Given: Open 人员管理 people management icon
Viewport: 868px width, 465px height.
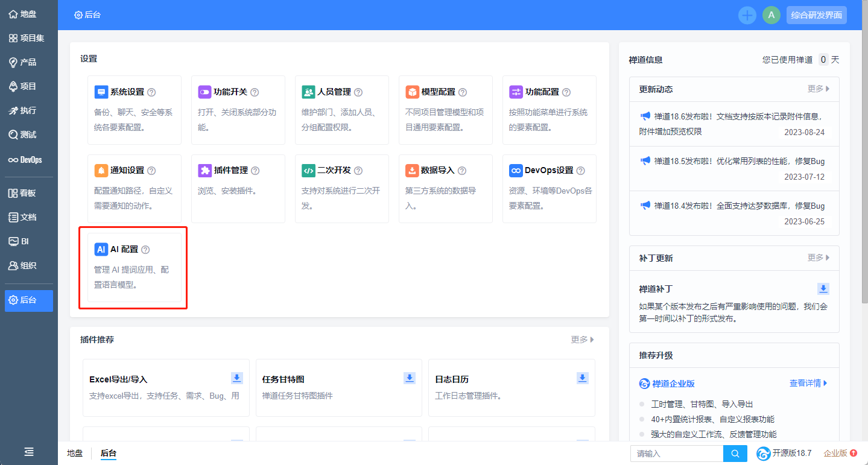Looking at the screenshot, I should click(x=308, y=92).
